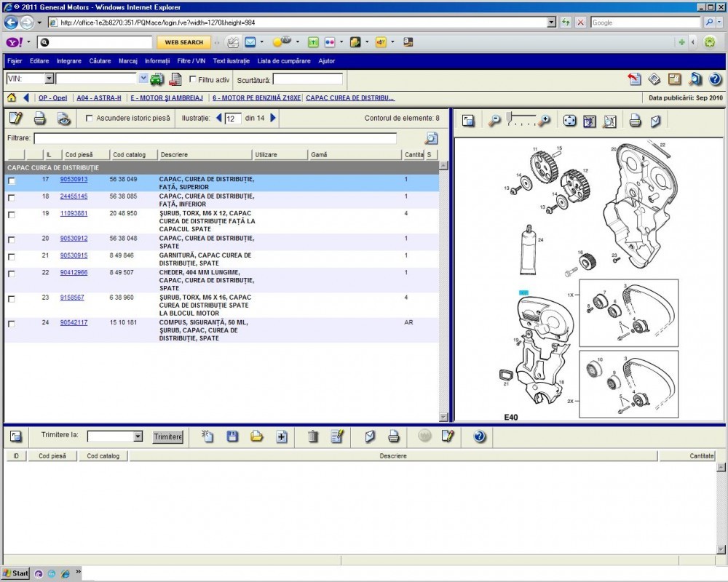Screen dimensions: 728x582
Task: Click part number link 90530913
Action: pos(74,179)
